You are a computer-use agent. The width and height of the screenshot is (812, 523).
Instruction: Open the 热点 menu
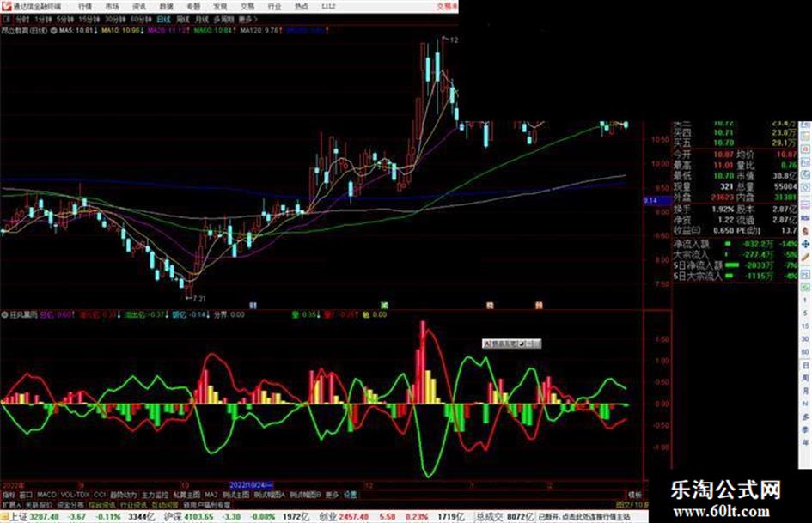click(301, 6)
